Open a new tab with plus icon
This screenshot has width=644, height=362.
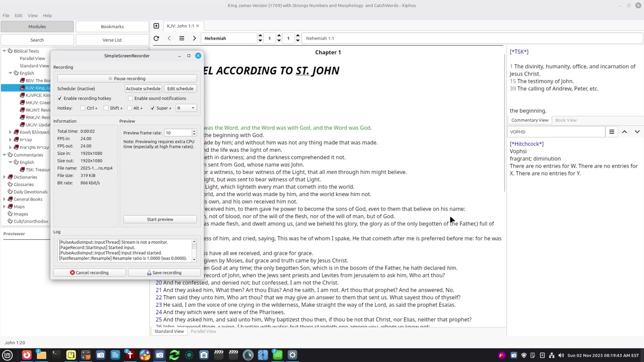(156, 26)
